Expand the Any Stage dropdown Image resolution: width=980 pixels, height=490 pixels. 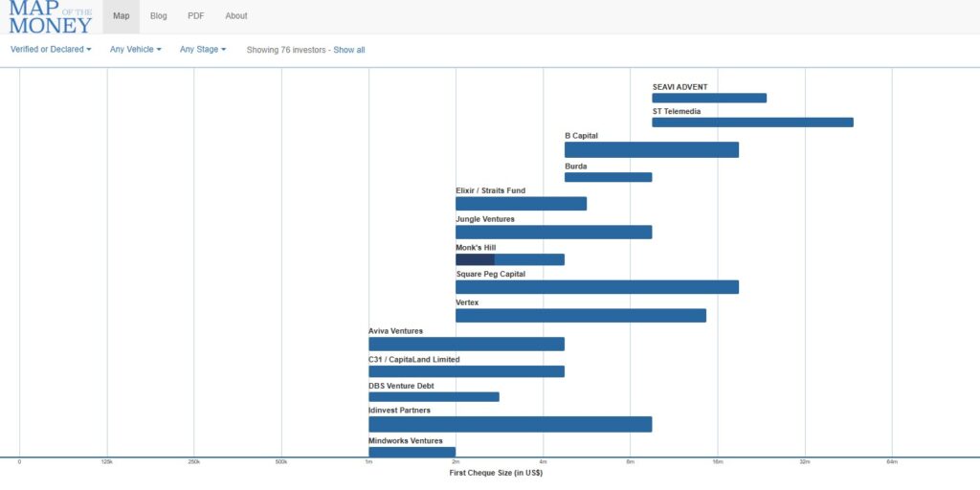203,50
